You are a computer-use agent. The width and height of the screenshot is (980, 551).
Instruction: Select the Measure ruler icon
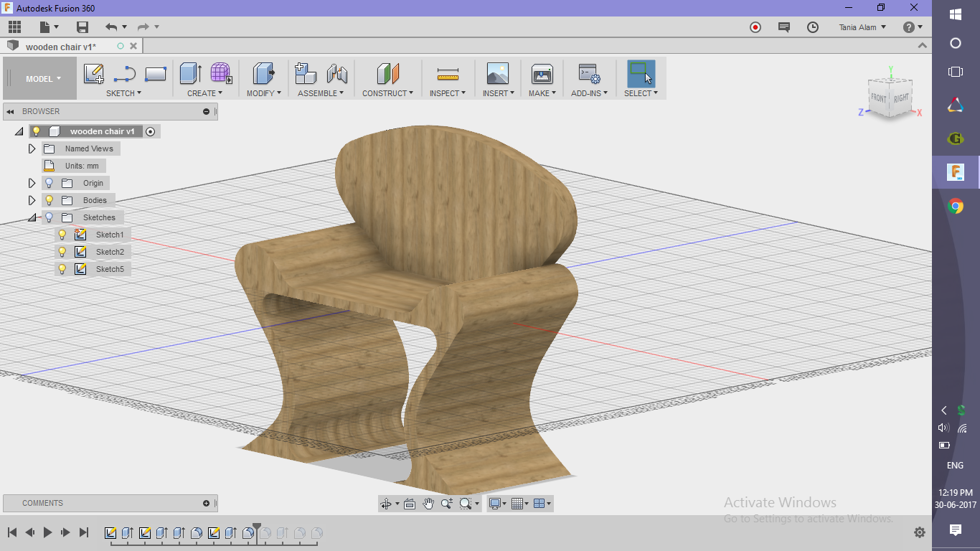[448, 74]
